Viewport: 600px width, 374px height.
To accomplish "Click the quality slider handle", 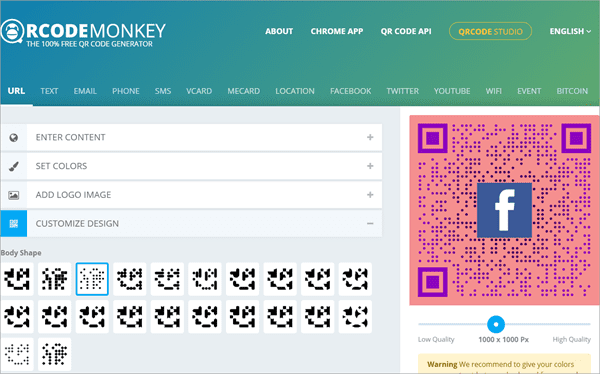I will [x=496, y=324].
